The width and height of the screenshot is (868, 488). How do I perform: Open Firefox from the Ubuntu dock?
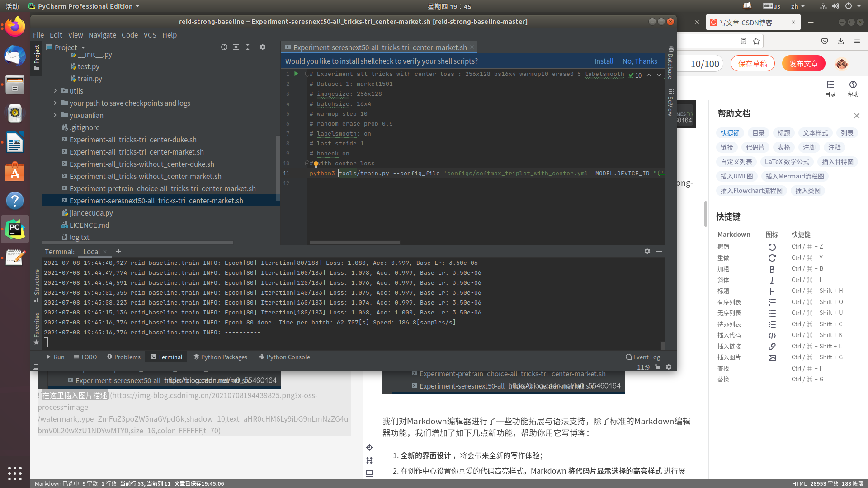(x=15, y=26)
